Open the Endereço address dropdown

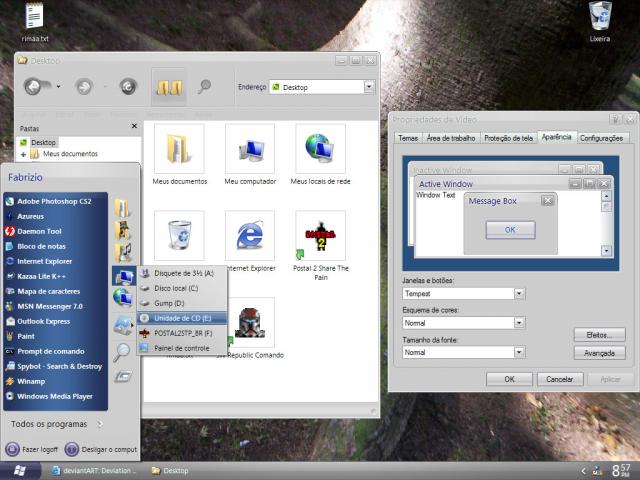(x=369, y=87)
